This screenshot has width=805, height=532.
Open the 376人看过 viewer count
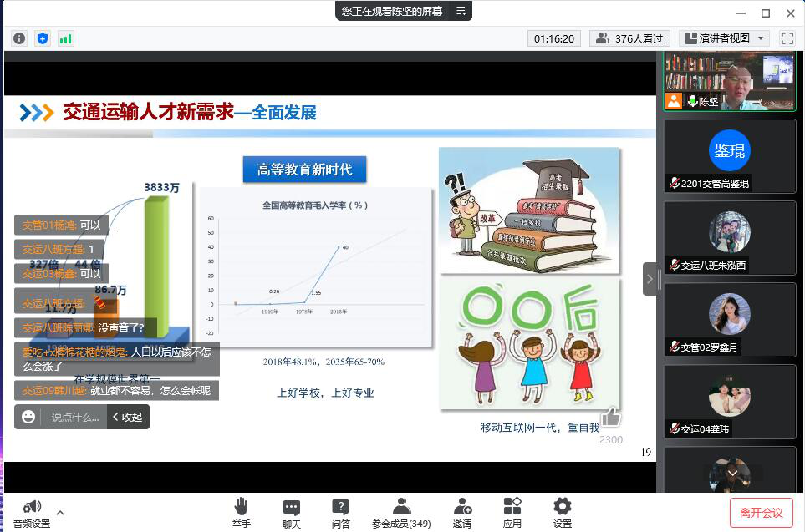pyautogui.click(x=629, y=38)
